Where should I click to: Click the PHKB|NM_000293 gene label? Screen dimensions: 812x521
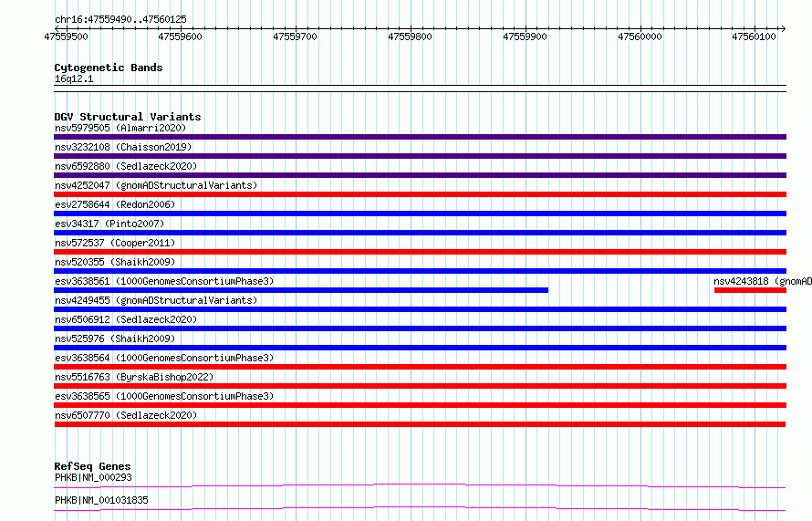point(93,477)
